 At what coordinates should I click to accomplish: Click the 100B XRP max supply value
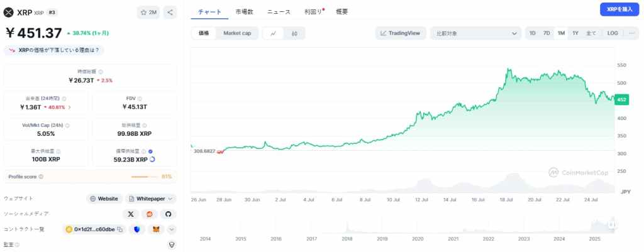[46, 159]
